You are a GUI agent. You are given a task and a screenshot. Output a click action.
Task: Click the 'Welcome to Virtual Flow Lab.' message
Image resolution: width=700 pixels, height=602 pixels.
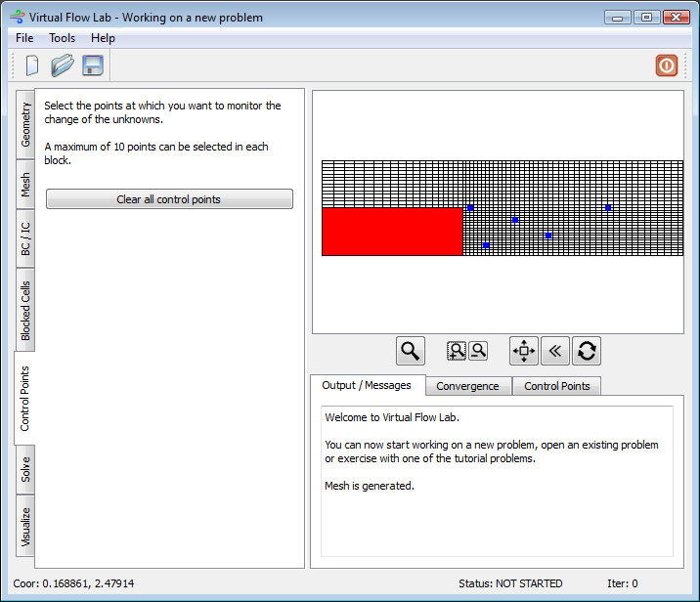[392, 417]
